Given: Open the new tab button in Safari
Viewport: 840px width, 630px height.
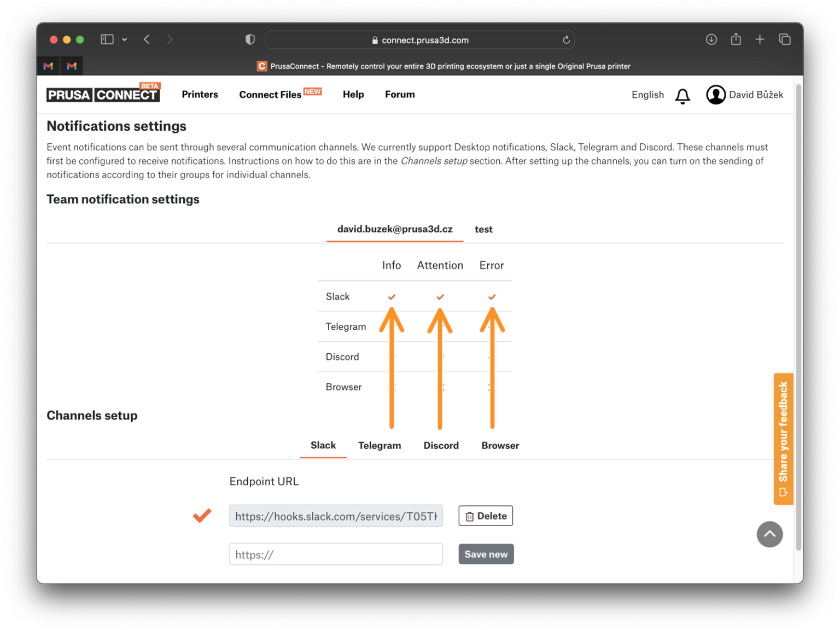Looking at the screenshot, I should 760,39.
